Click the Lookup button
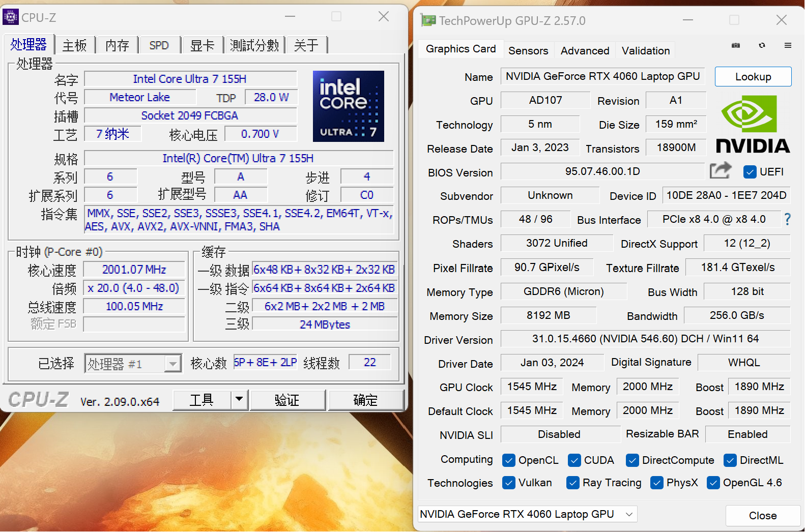 coord(753,76)
